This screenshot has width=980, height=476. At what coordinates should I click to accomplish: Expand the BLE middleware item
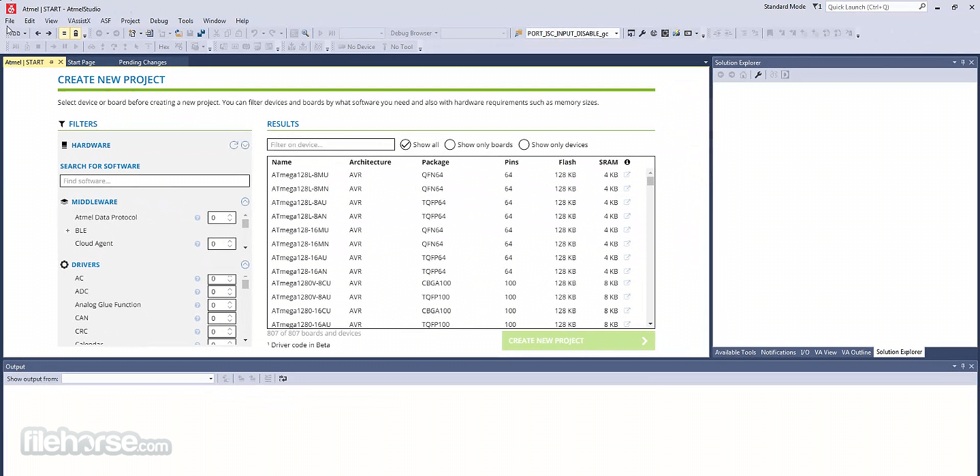point(67,231)
